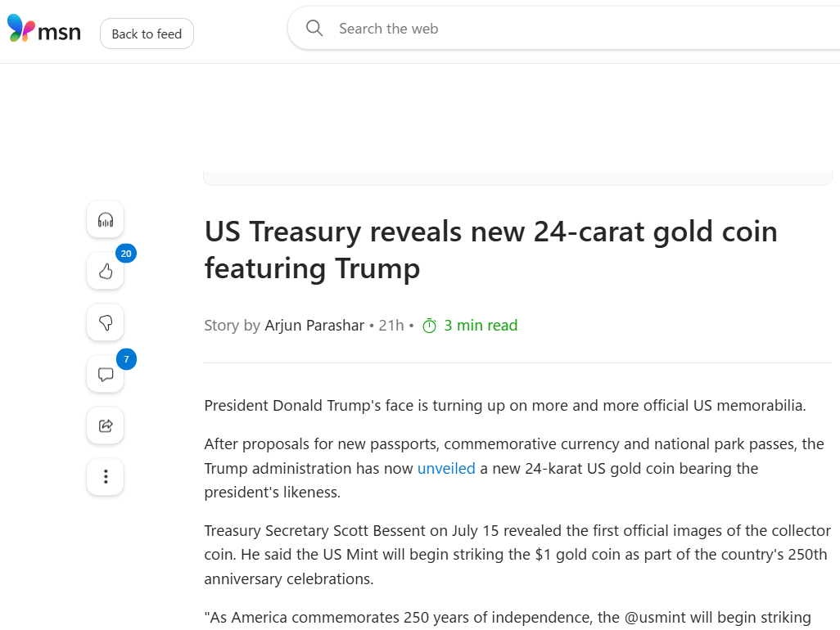
Task: Dislike the story with thumbs down
Action: click(x=106, y=322)
